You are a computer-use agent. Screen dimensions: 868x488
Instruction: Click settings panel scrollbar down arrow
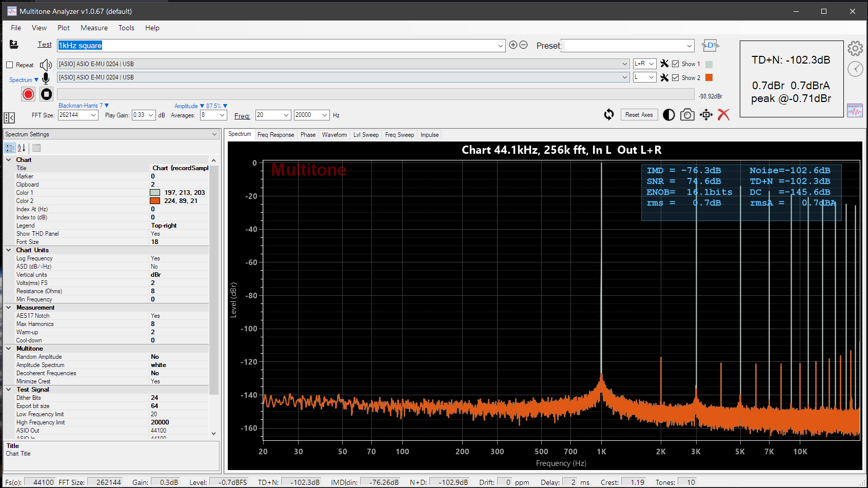click(x=214, y=433)
